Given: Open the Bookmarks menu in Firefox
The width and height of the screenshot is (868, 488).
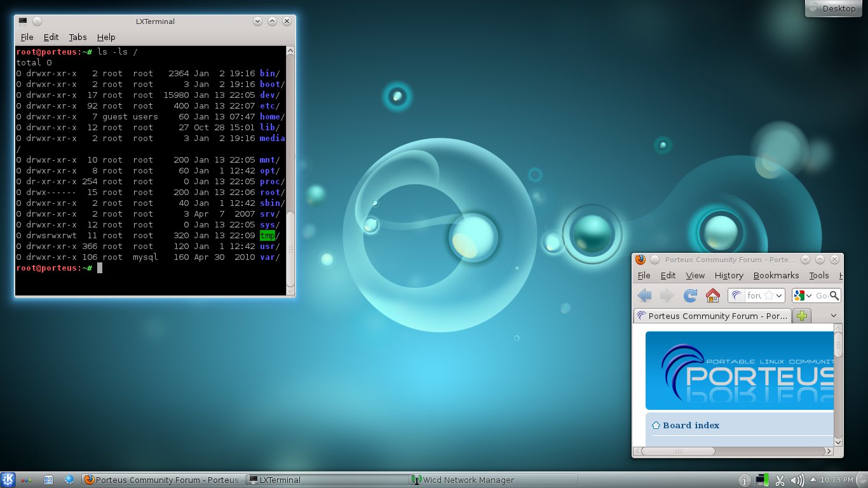Looking at the screenshot, I should [x=776, y=275].
